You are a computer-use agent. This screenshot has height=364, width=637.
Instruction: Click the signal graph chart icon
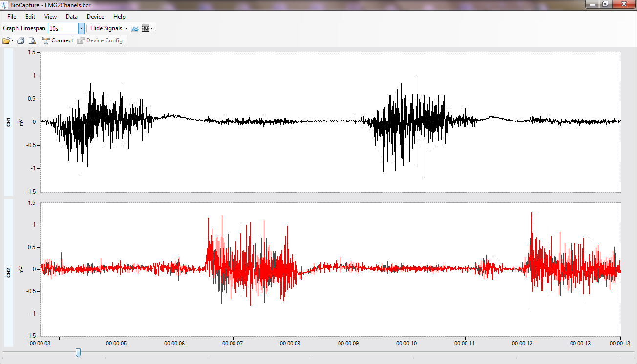point(135,29)
